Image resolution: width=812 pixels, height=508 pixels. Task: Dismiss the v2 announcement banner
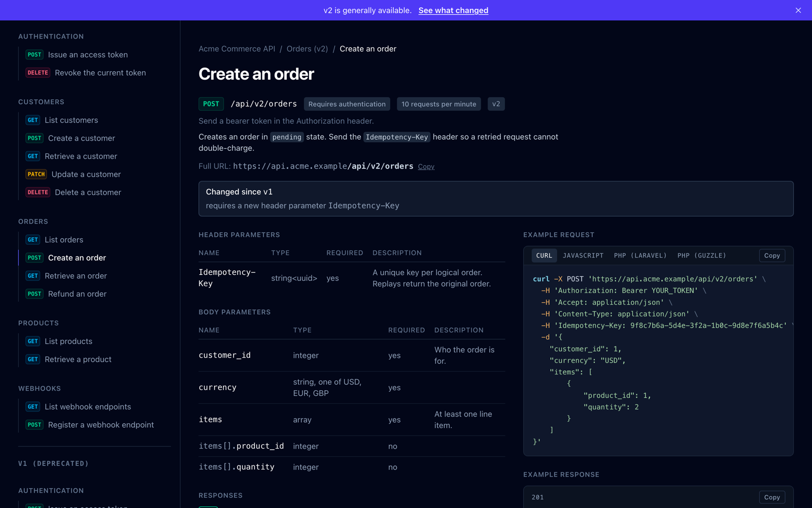tap(798, 10)
